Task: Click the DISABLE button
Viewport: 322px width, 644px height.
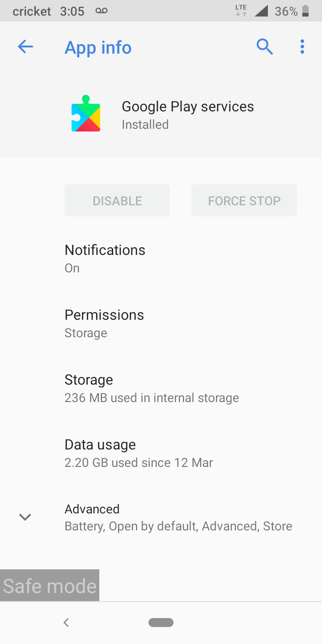Action: click(x=117, y=200)
